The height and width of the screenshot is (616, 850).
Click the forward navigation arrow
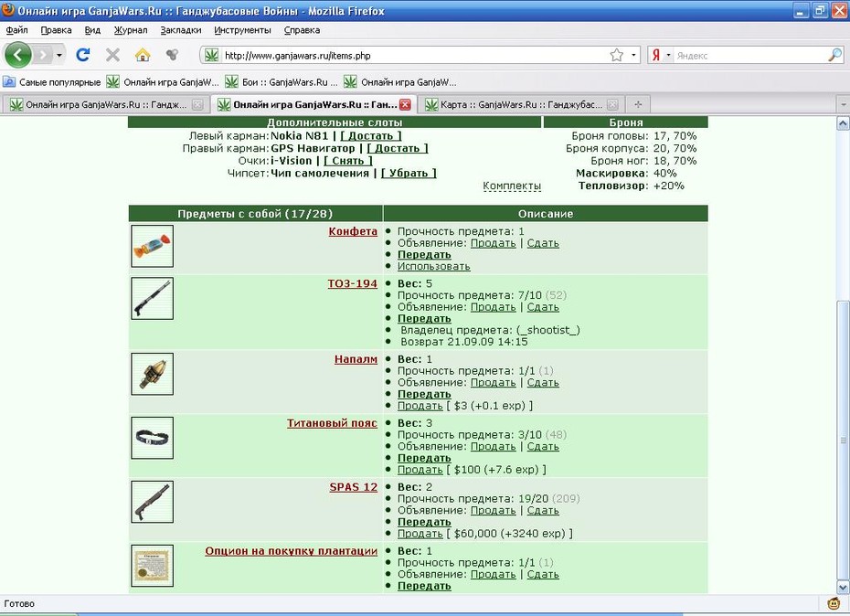point(42,55)
